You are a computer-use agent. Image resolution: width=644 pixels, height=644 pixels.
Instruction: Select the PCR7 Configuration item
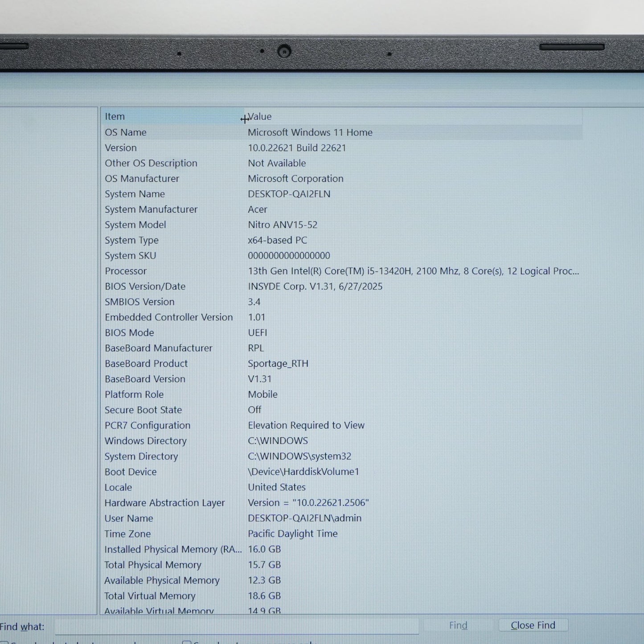tap(148, 426)
